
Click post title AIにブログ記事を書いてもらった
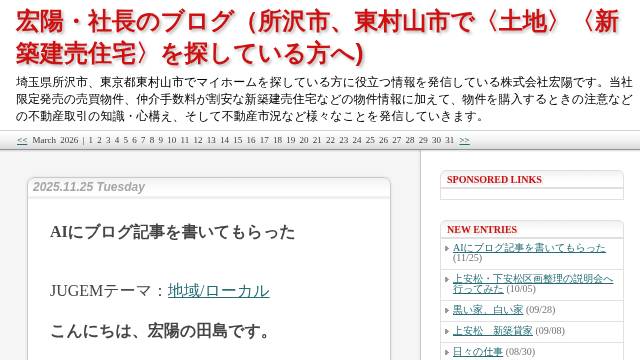pos(172,232)
